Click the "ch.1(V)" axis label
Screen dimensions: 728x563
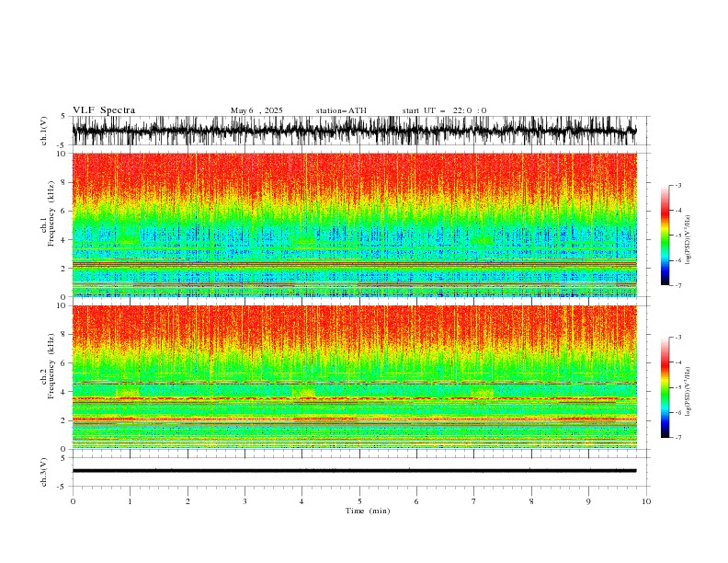[44, 131]
